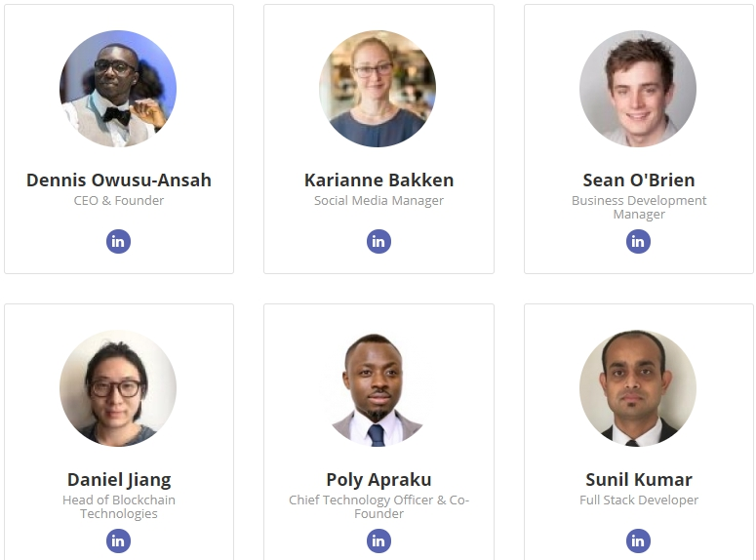Image resolution: width=756 pixels, height=560 pixels.
Task: Select the Daniel Jiang name heading
Action: click(119, 480)
